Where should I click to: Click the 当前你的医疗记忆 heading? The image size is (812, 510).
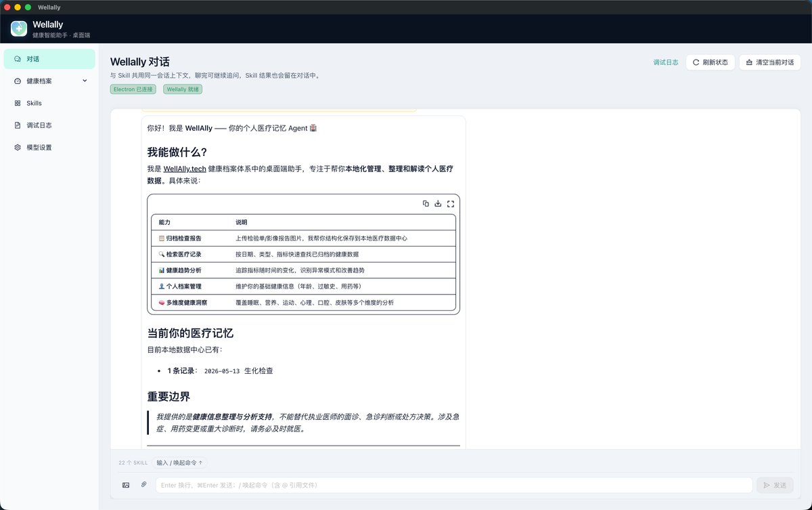(x=190, y=333)
